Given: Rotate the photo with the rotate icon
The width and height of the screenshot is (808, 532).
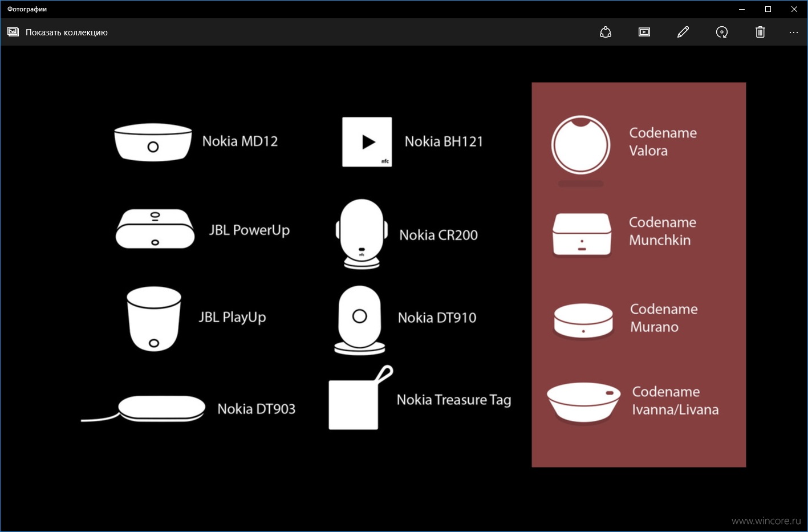Looking at the screenshot, I should [722, 32].
